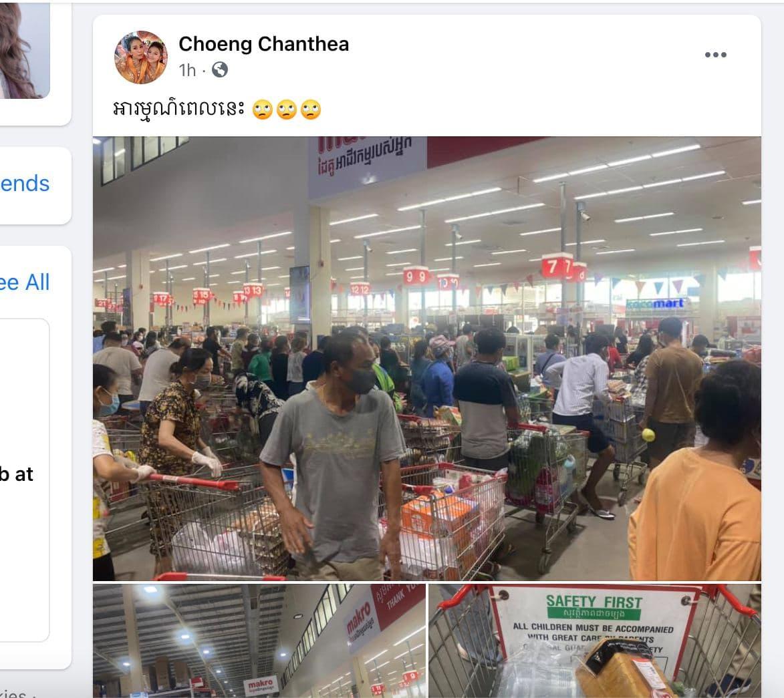Click the 1h post timestamp
This screenshot has height=698, width=784.
(188, 70)
